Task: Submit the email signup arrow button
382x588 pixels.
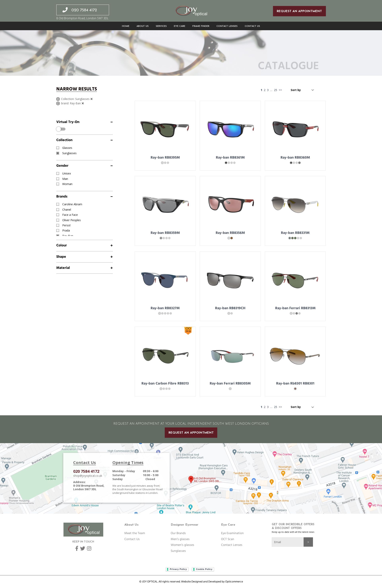Action: 308,542
